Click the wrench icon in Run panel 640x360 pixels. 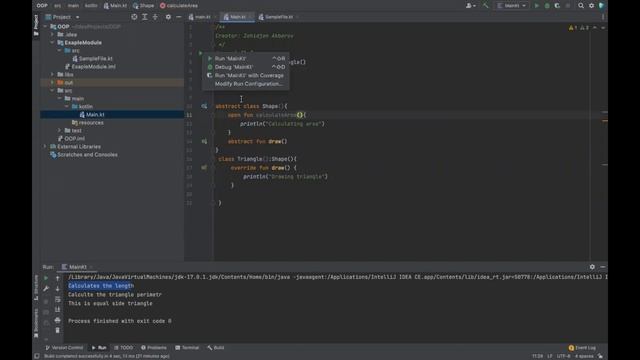coord(46,289)
